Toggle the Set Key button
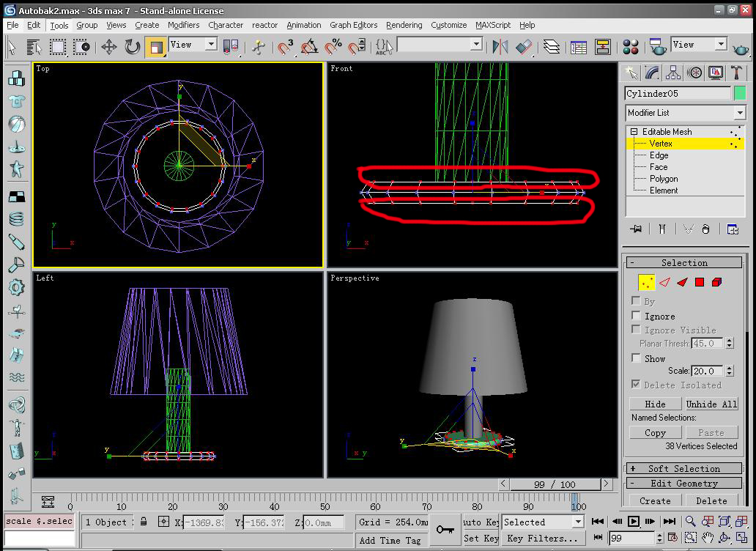756x551 pixels. (x=481, y=538)
